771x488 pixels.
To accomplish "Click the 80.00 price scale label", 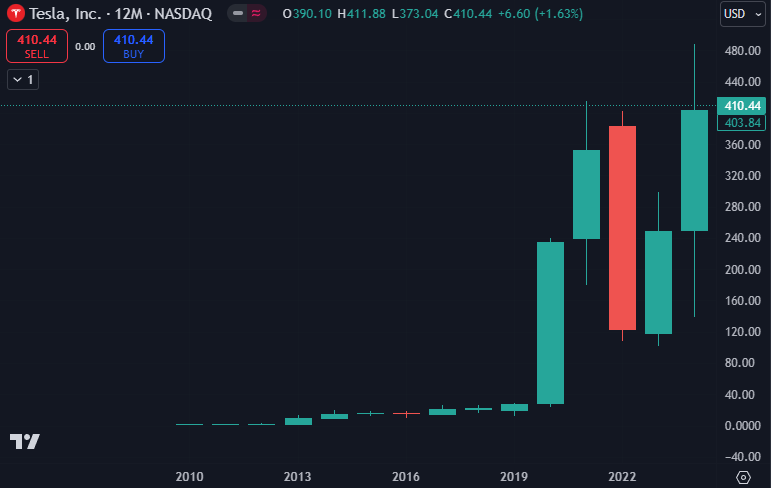I will click(740, 363).
